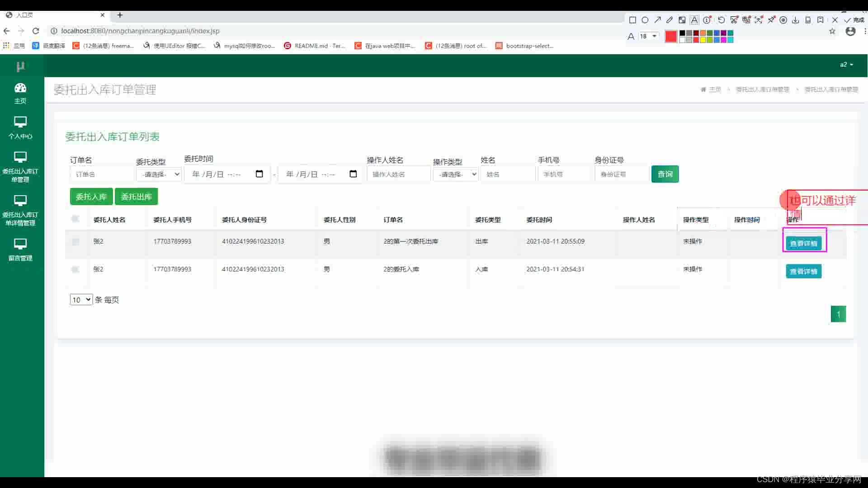This screenshot has width=868, height=488.
Task: Click the undo annotation icon
Action: (x=722, y=20)
